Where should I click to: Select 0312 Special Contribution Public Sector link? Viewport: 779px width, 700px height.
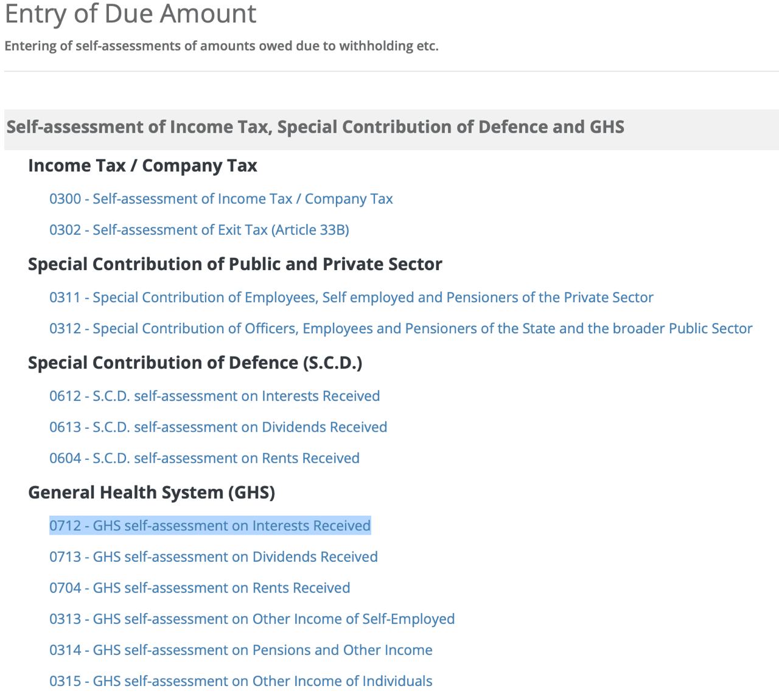point(400,328)
